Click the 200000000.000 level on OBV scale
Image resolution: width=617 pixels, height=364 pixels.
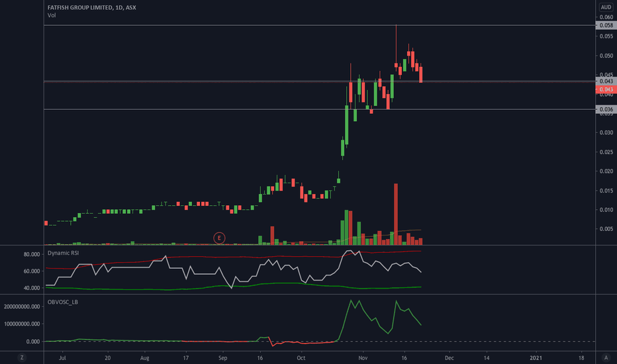click(x=22, y=306)
